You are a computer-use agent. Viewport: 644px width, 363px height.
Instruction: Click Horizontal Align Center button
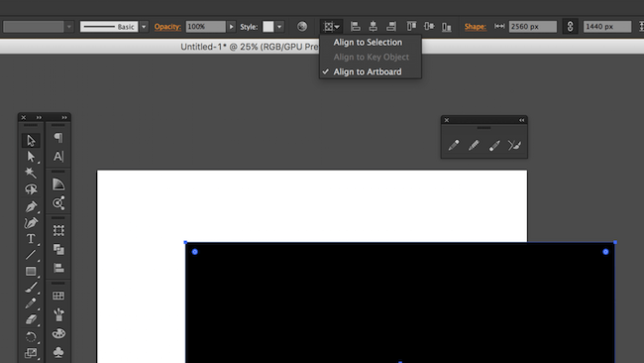[x=373, y=27]
